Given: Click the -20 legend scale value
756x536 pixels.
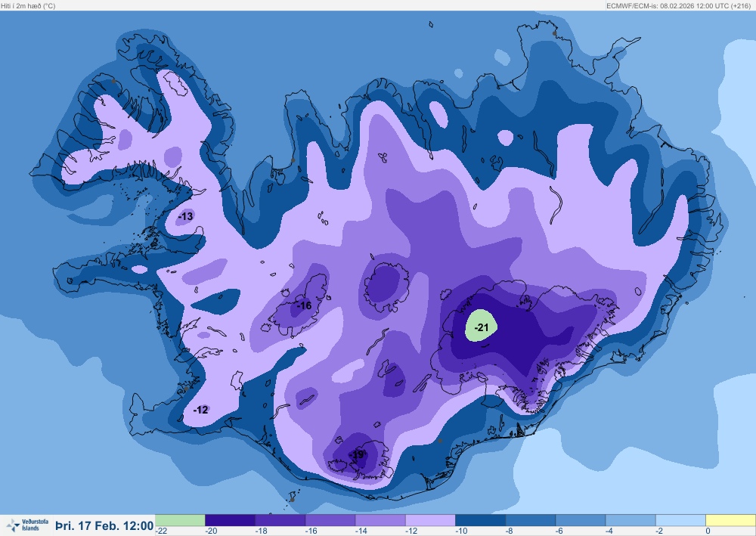Looking at the screenshot, I should [x=211, y=531].
